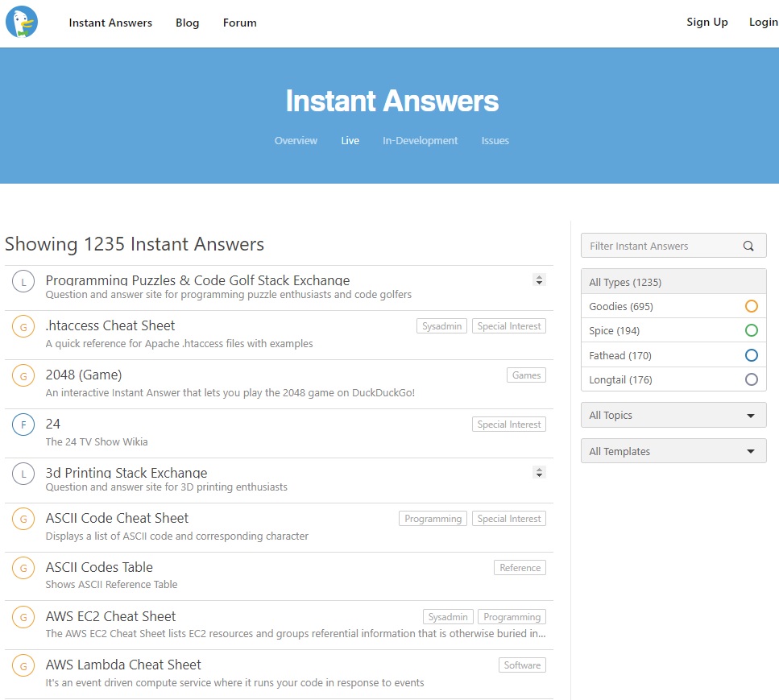The image size is (779, 700).
Task: Open the All Templates dropdown
Action: [x=673, y=451]
